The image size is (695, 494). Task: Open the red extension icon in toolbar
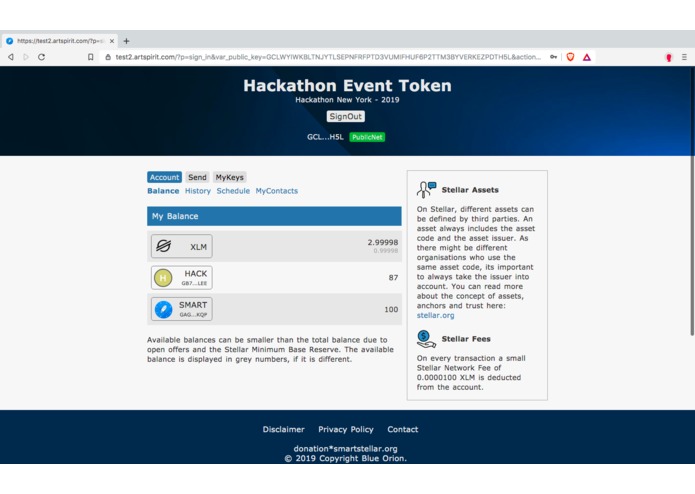coord(669,57)
